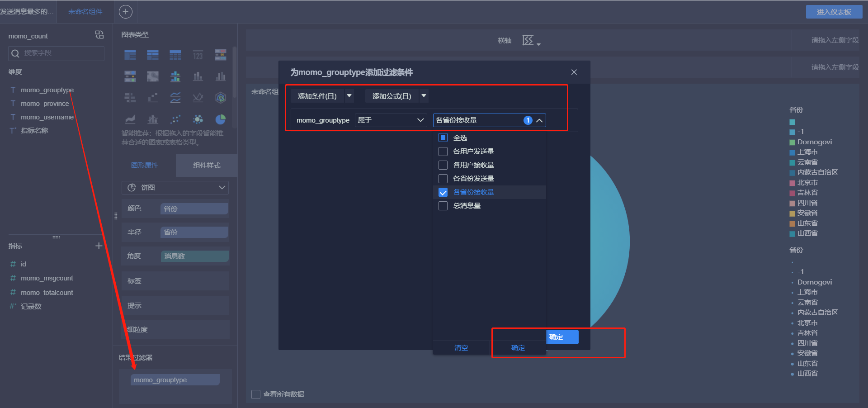Collapse the 各省份接收量 value selector

pos(539,120)
